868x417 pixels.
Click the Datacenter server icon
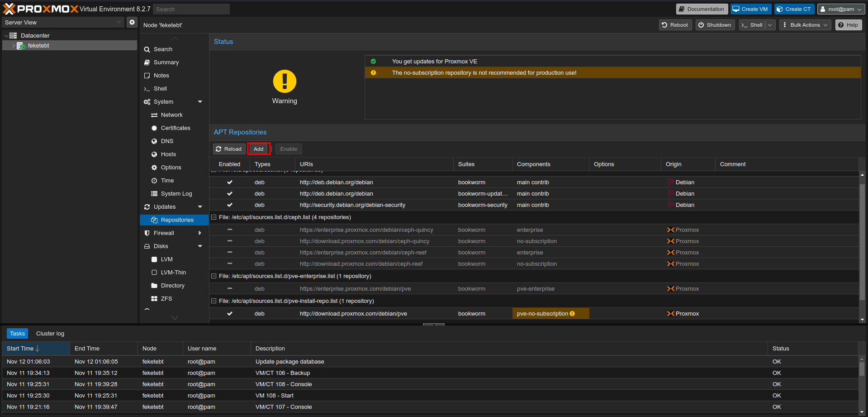pos(13,35)
